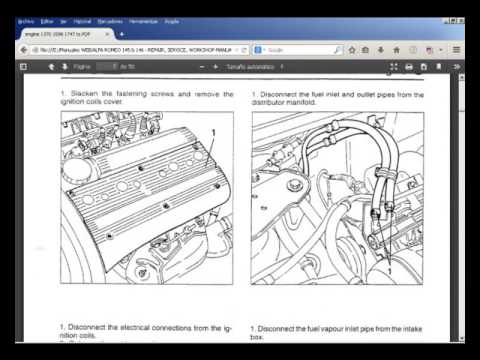Open the search engine selector dropdown
The width and height of the screenshot is (480, 360).
(x=260, y=50)
